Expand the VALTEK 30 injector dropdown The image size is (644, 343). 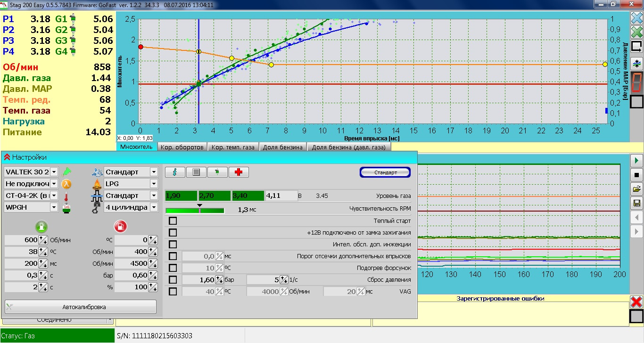[54, 172]
